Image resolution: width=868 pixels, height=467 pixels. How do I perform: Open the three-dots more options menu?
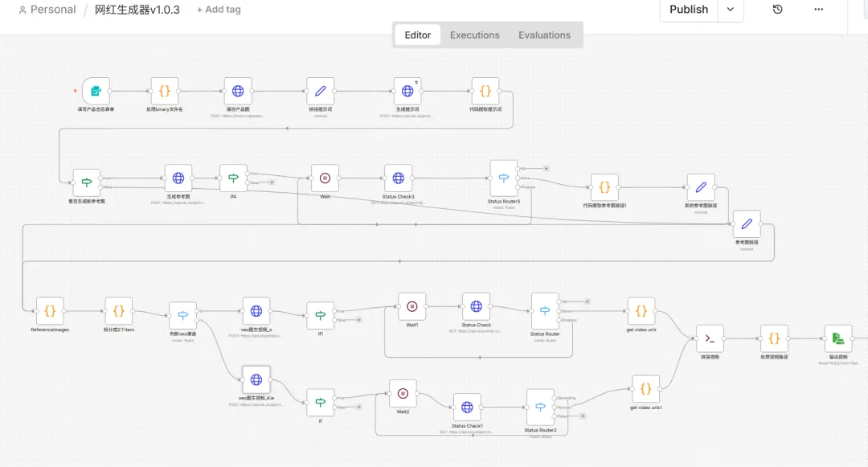(818, 10)
